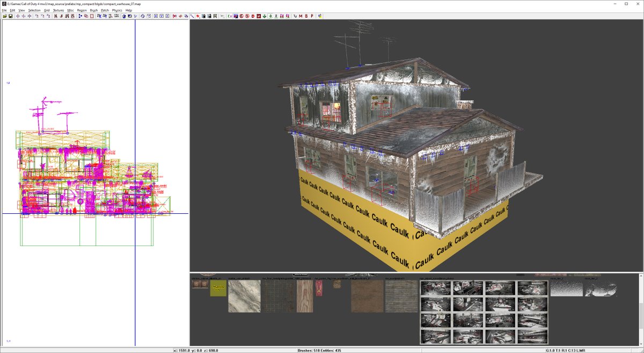Click the green down arrow toolbar icon
The height and width of the screenshot is (353, 644).
click(x=264, y=16)
